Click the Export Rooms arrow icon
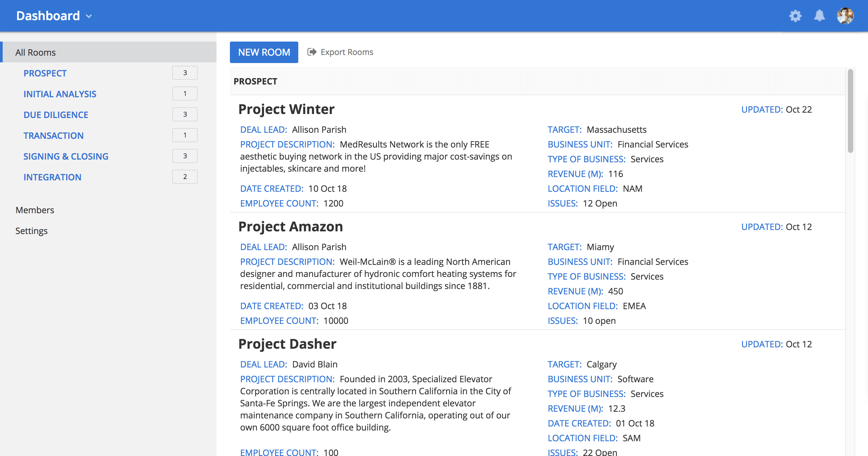The height and width of the screenshot is (456, 868). 312,52
